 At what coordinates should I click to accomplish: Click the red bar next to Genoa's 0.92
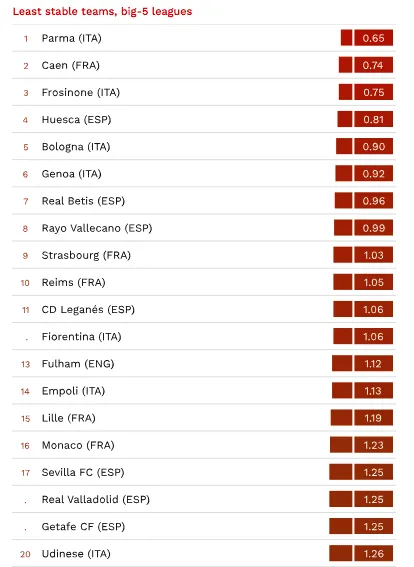point(343,174)
